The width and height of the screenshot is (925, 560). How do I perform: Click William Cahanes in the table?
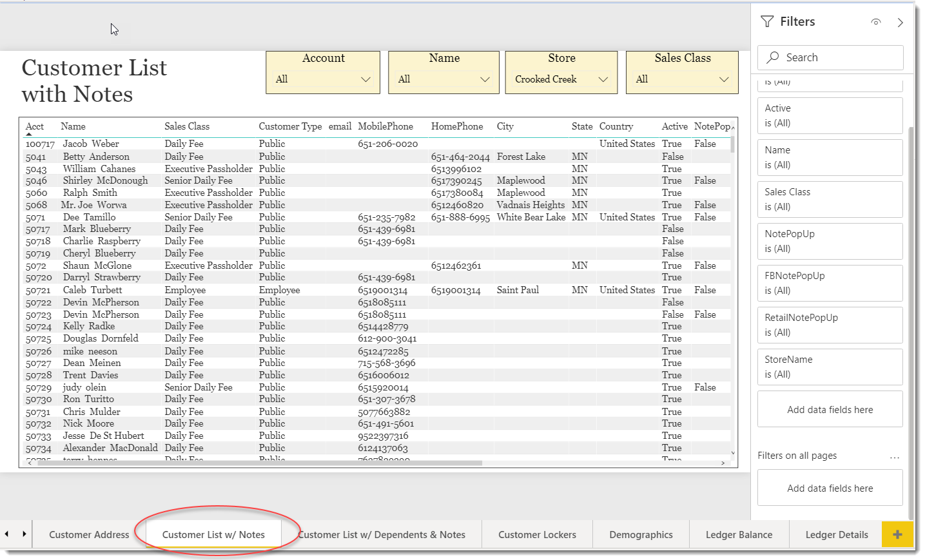pyautogui.click(x=99, y=169)
